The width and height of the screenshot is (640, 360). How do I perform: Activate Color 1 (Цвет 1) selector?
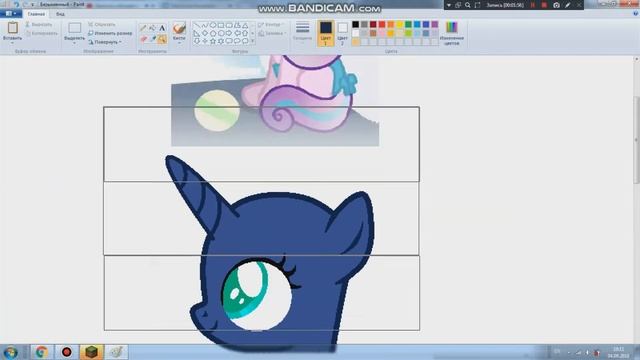[x=326, y=33]
